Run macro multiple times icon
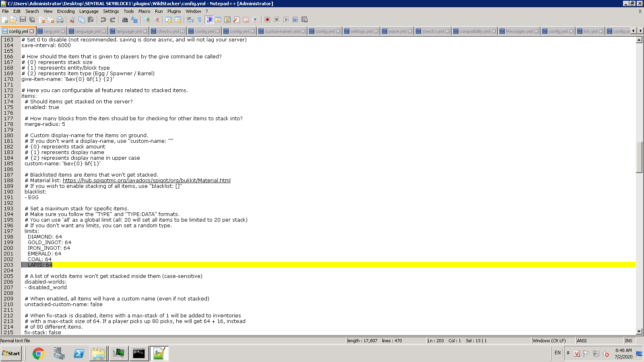The width and height of the screenshot is (644, 362). 295,20
